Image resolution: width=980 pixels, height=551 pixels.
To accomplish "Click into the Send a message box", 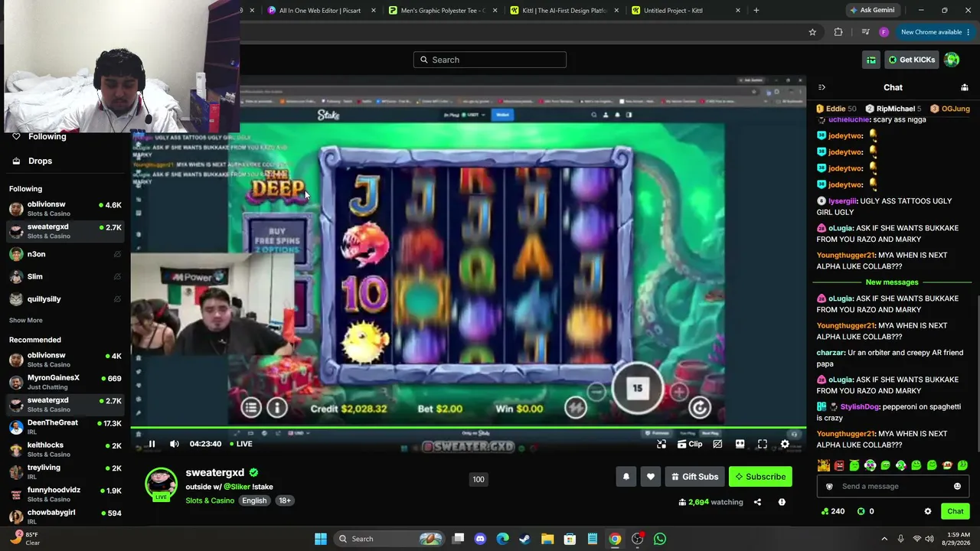I will [893, 486].
